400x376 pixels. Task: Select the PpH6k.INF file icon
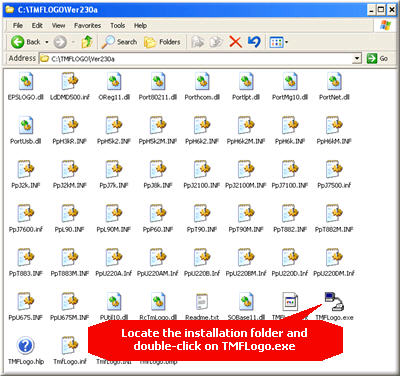[290, 125]
